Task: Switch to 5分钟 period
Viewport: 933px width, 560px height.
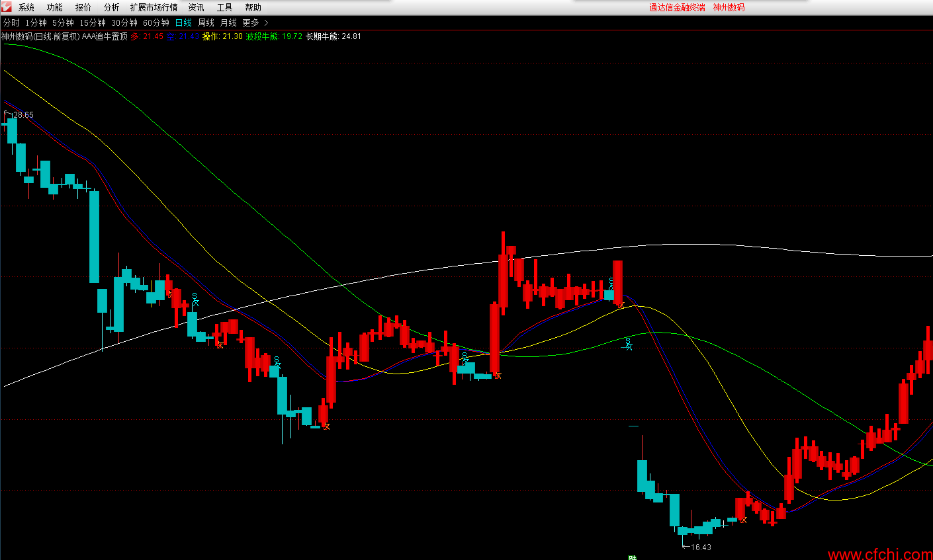Action: click(x=64, y=22)
